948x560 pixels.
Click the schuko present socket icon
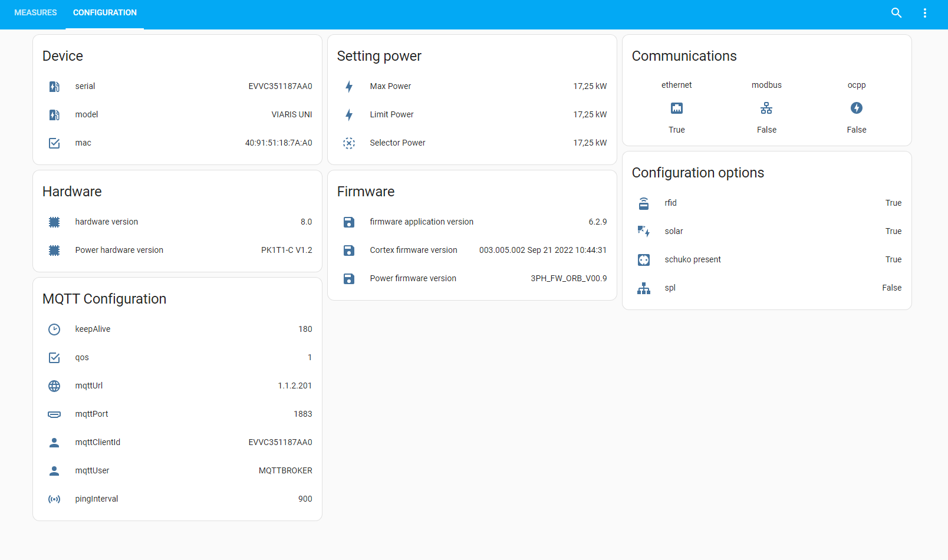[644, 260]
